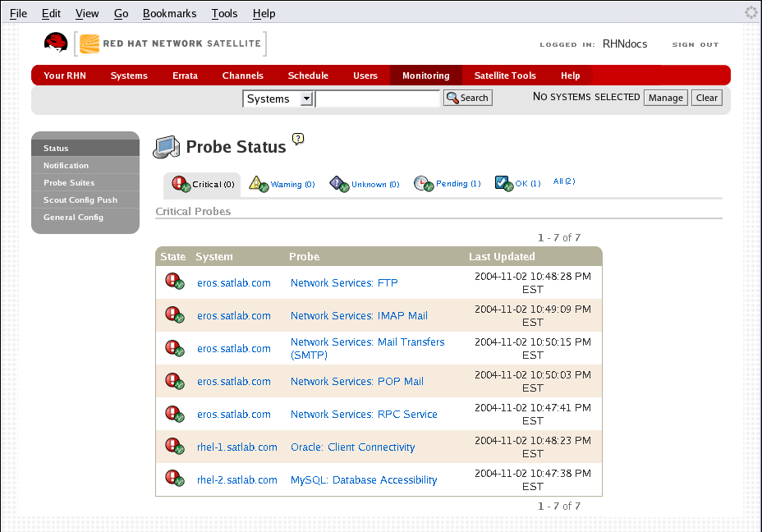The height and width of the screenshot is (532, 762).
Task: Open the Network Services: RPC Service probe
Action: click(364, 415)
